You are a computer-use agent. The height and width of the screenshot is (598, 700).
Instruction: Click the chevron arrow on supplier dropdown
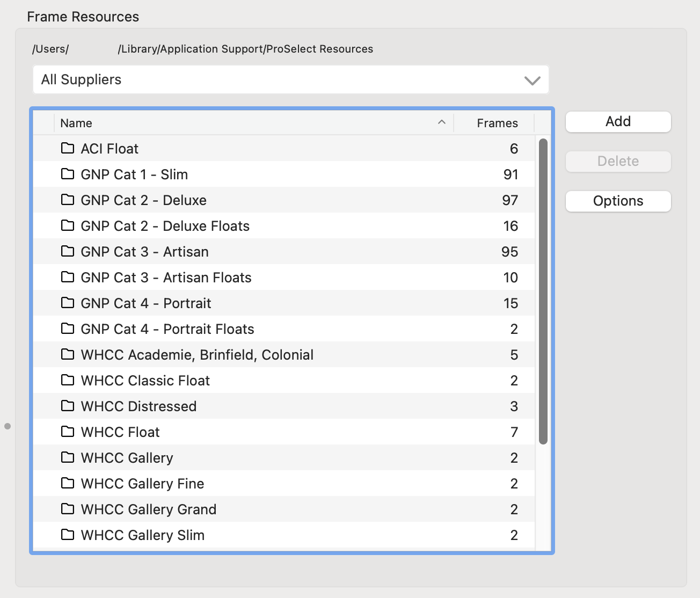point(532,81)
